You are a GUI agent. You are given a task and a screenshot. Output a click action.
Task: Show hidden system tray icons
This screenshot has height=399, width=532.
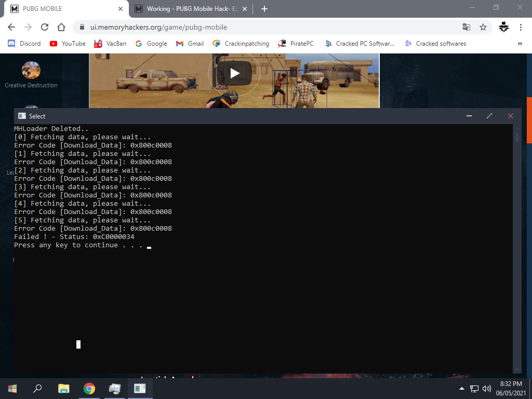point(462,389)
